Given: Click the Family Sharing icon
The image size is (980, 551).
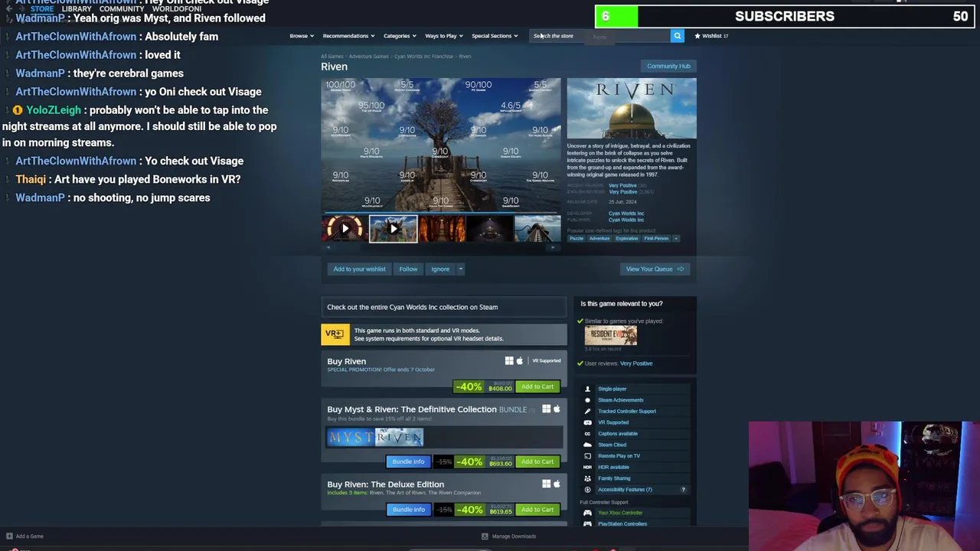Looking at the screenshot, I should tap(587, 478).
